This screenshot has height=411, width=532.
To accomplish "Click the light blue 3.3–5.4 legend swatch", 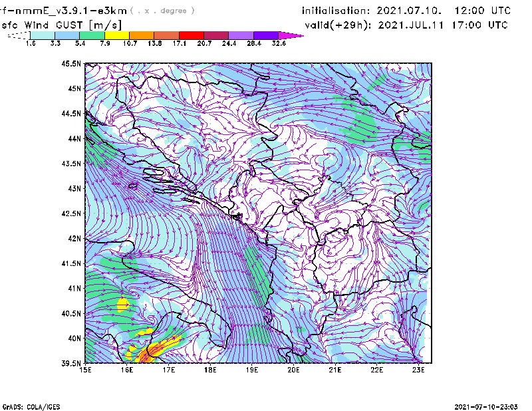I will point(67,35).
